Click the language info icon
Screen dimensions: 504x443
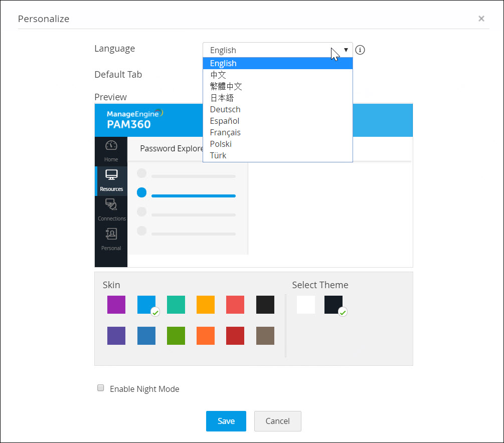pos(360,50)
